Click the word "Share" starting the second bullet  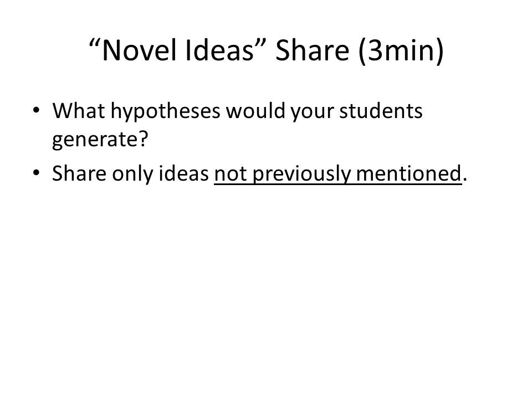tap(79, 173)
